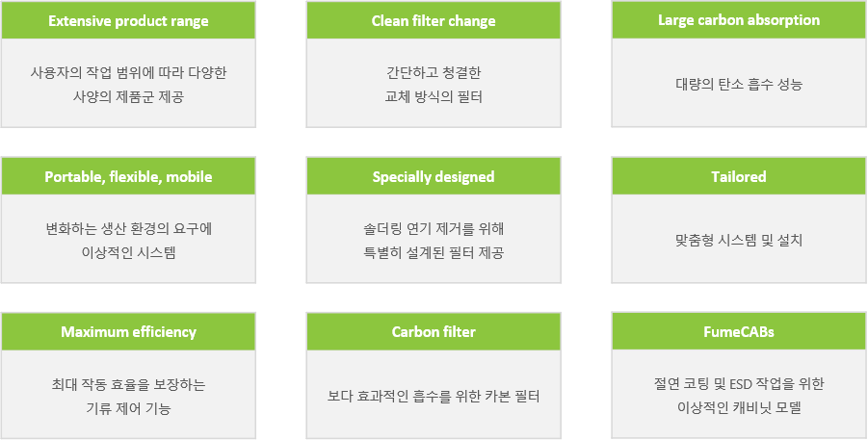Click the Tailored card heading
The height and width of the screenshot is (440, 868).
click(739, 176)
